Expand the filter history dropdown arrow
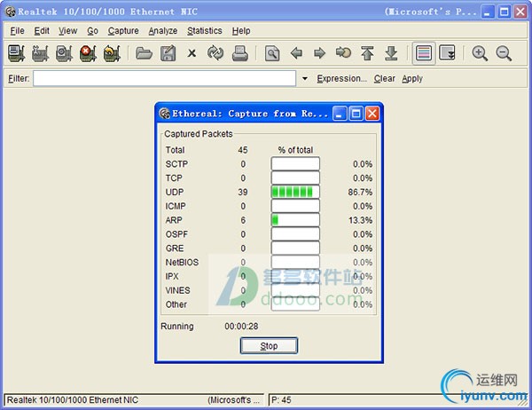Viewport: 532px width, 410px height. (305, 78)
